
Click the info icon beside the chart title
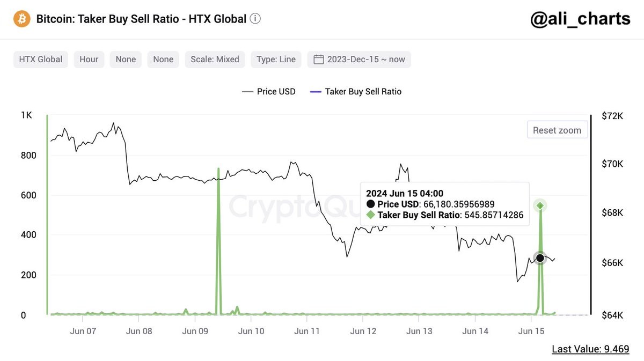pyautogui.click(x=255, y=19)
